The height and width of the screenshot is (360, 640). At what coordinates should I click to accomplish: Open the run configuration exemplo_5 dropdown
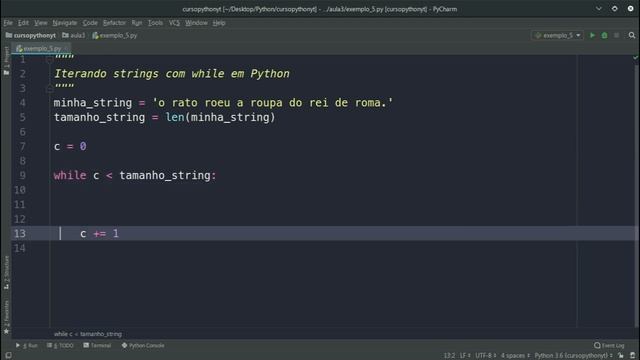point(558,36)
